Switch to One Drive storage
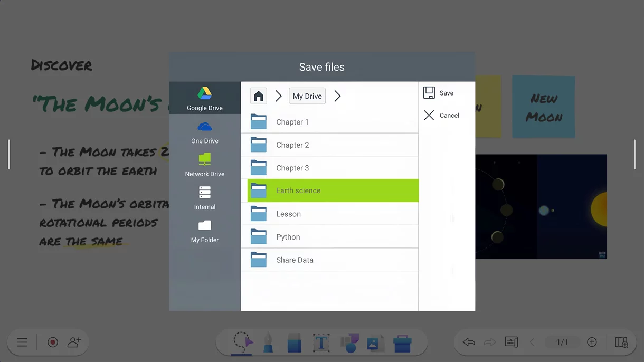Screen dimensions: 644x362 point(204,132)
